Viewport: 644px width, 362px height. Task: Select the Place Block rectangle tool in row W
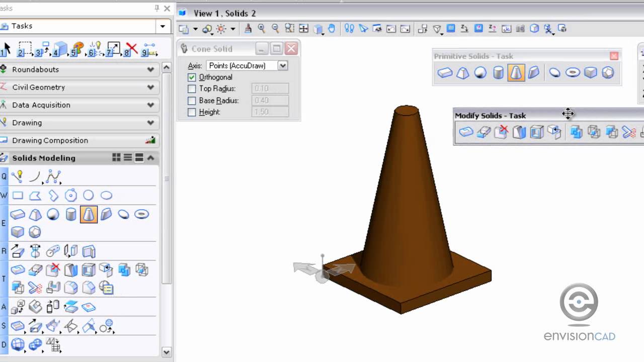pyautogui.click(x=18, y=196)
